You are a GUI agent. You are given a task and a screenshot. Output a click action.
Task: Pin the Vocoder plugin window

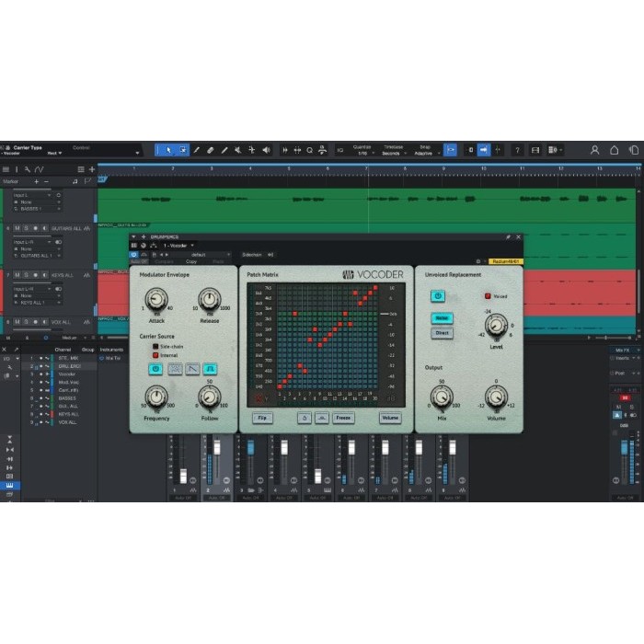point(508,237)
